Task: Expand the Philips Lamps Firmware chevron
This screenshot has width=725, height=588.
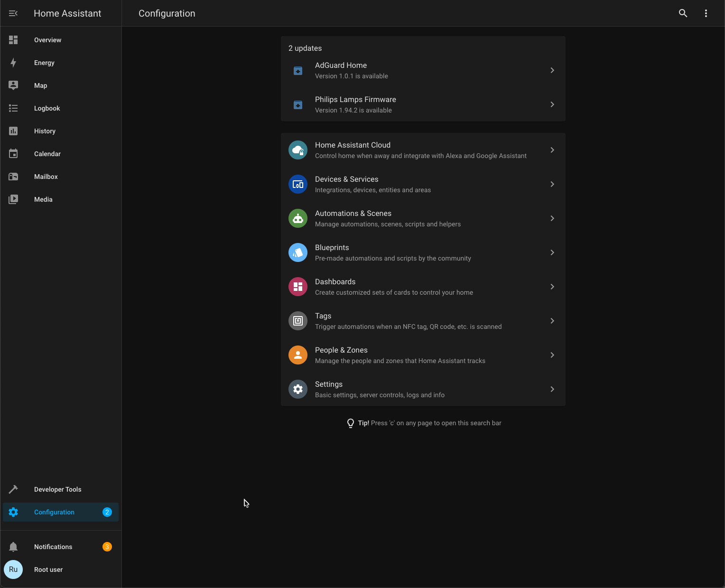Action: pyautogui.click(x=552, y=104)
